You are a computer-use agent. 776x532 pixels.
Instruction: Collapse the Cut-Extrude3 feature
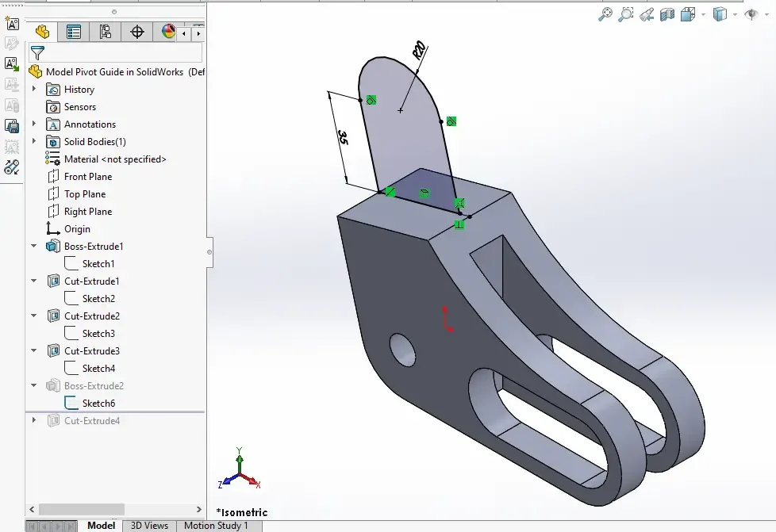pyautogui.click(x=33, y=350)
